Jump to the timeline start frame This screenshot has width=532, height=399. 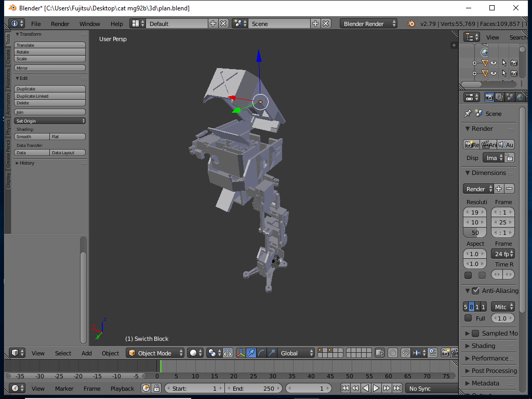pyautogui.click(x=345, y=388)
